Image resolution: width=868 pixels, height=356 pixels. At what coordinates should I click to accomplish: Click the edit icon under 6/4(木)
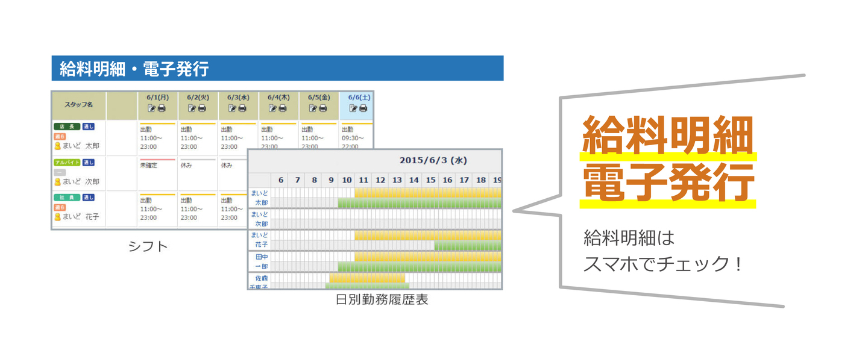click(x=273, y=108)
